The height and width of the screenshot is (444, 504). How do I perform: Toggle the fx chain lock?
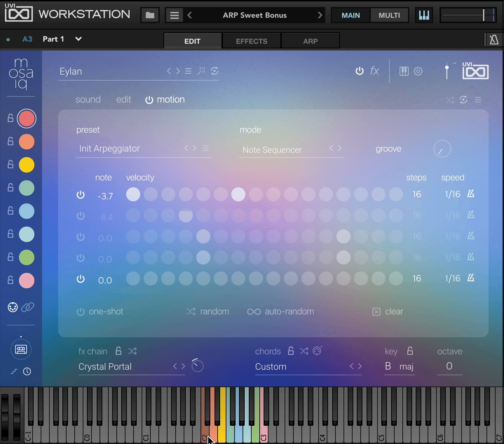(x=118, y=351)
